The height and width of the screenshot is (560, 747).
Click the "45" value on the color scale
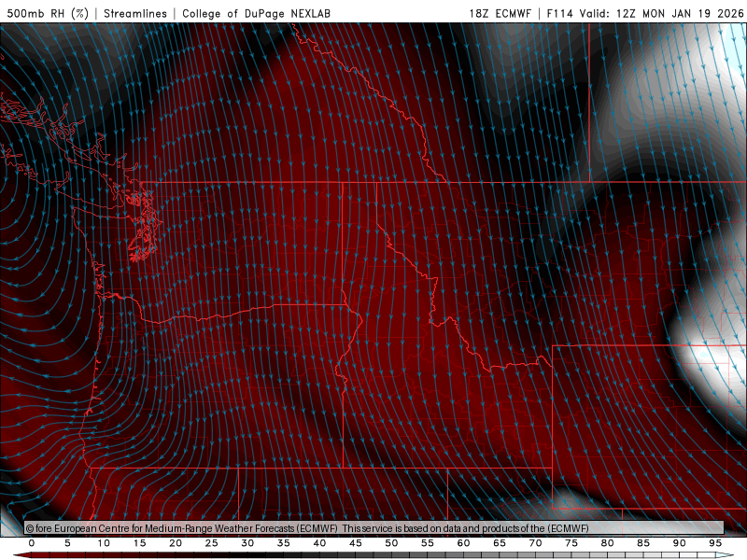356,543
